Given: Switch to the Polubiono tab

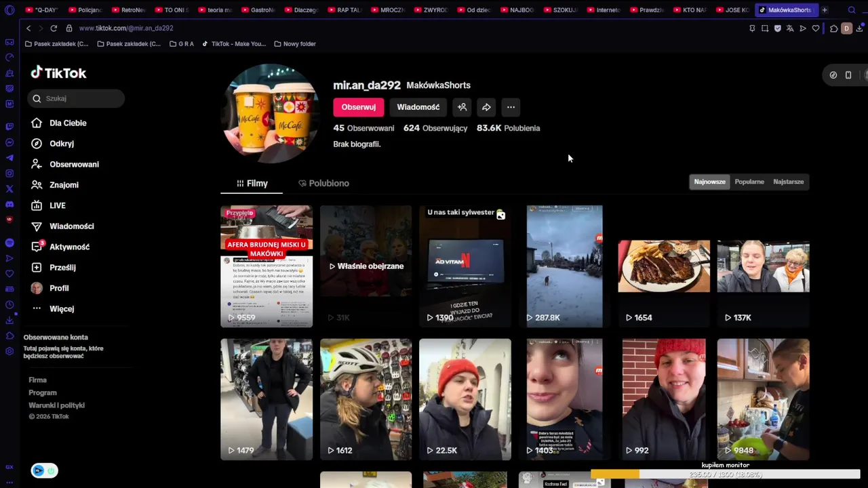Looking at the screenshot, I should pos(323,183).
